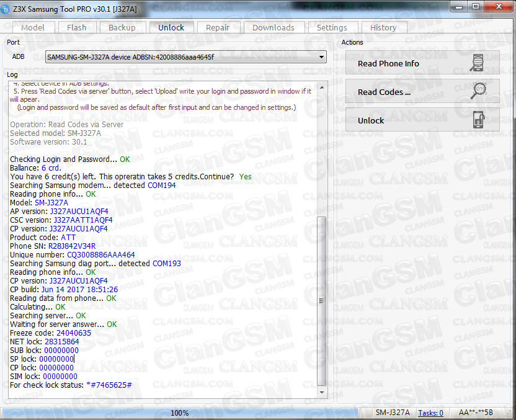Click the SIM lock value line

(x=44, y=376)
